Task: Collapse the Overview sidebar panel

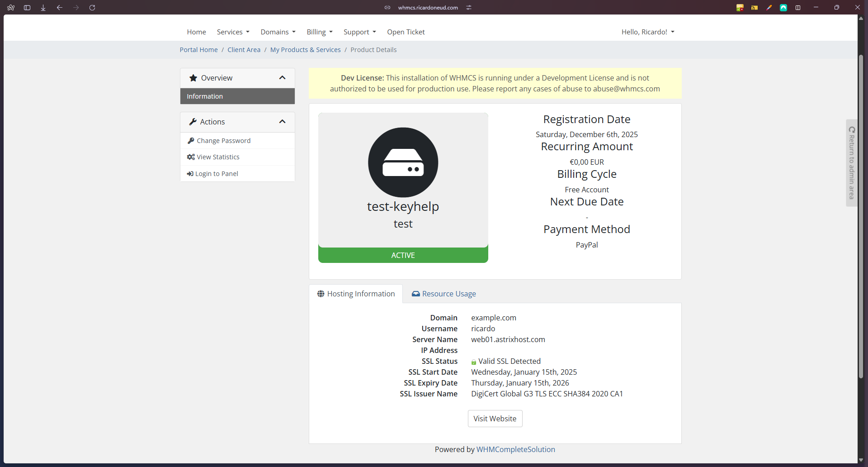Action: [x=282, y=78]
